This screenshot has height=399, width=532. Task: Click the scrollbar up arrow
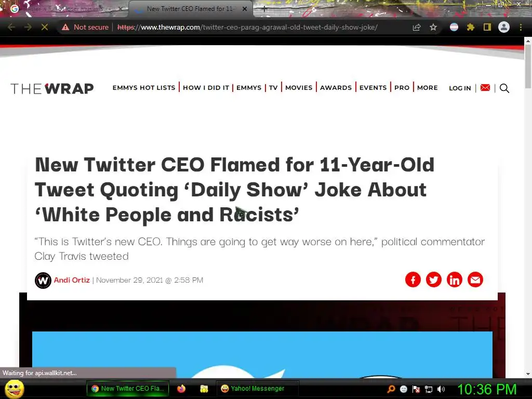(528, 41)
